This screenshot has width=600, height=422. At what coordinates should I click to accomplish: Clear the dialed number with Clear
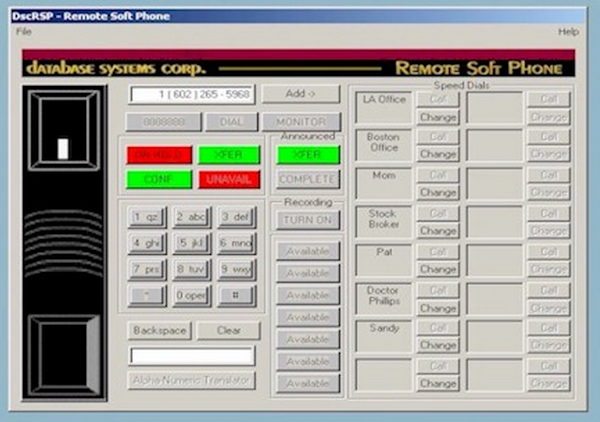click(227, 330)
